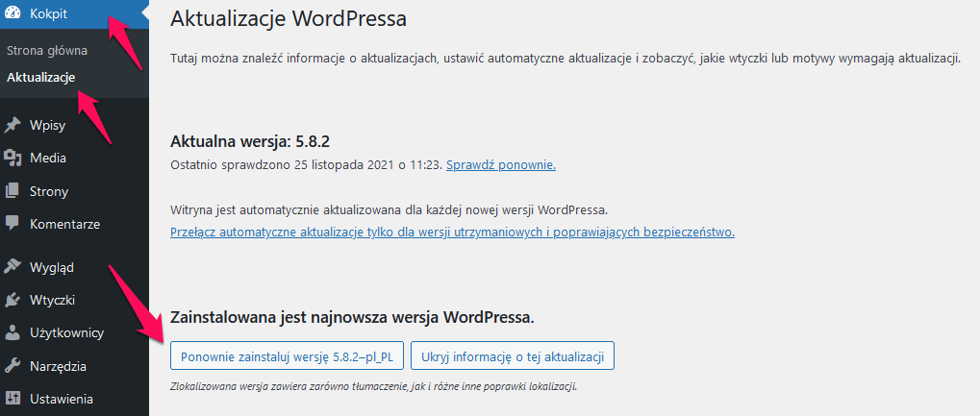Click the Strony pages icon
The image size is (980, 416).
tap(13, 191)
